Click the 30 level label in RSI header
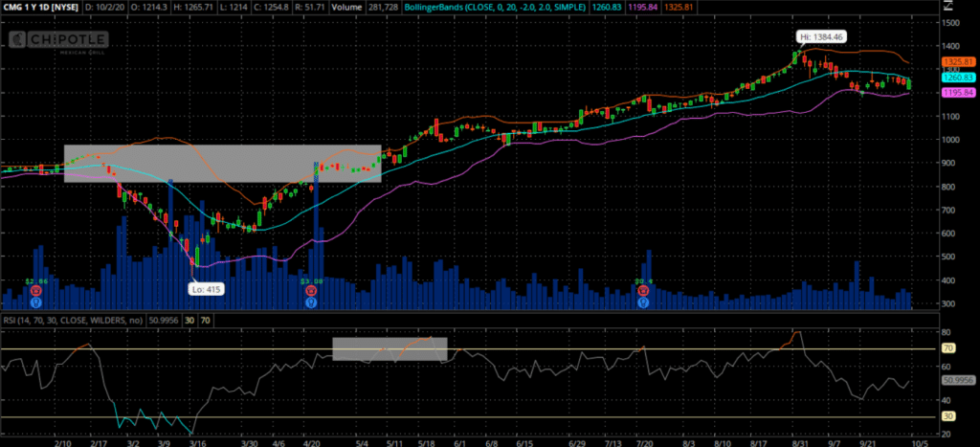The image size is (980, 447). tap(189, 320)
